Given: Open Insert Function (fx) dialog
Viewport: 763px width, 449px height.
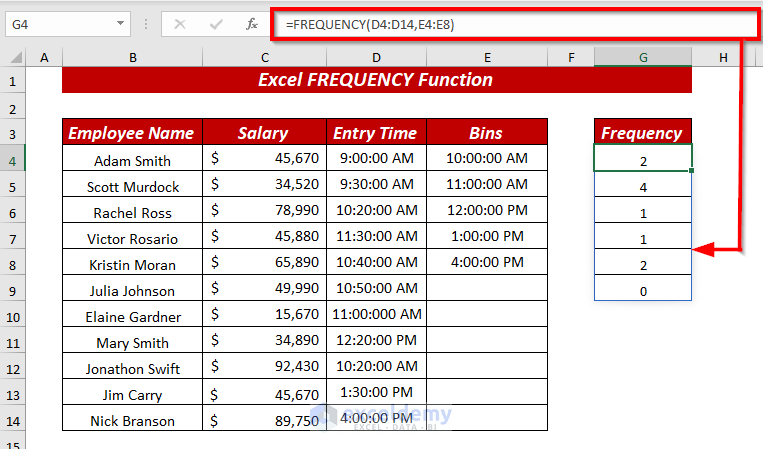Looking at the screenshot, I should [x=248, y=23].
